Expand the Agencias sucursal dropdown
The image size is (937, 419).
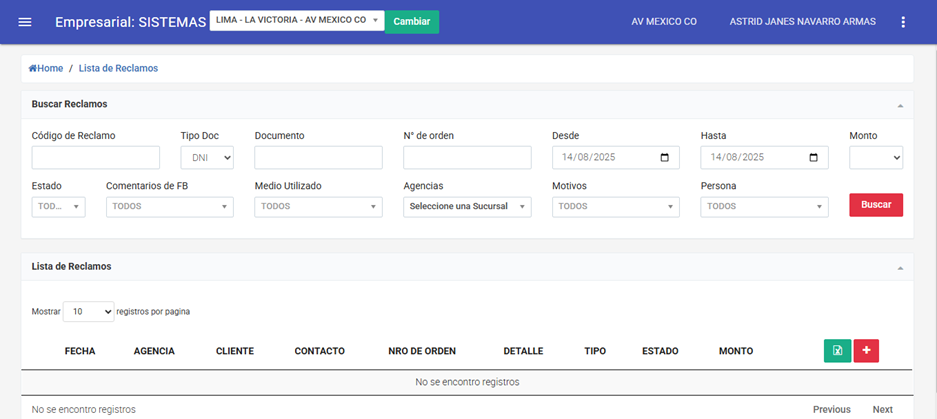coord(467,207)
